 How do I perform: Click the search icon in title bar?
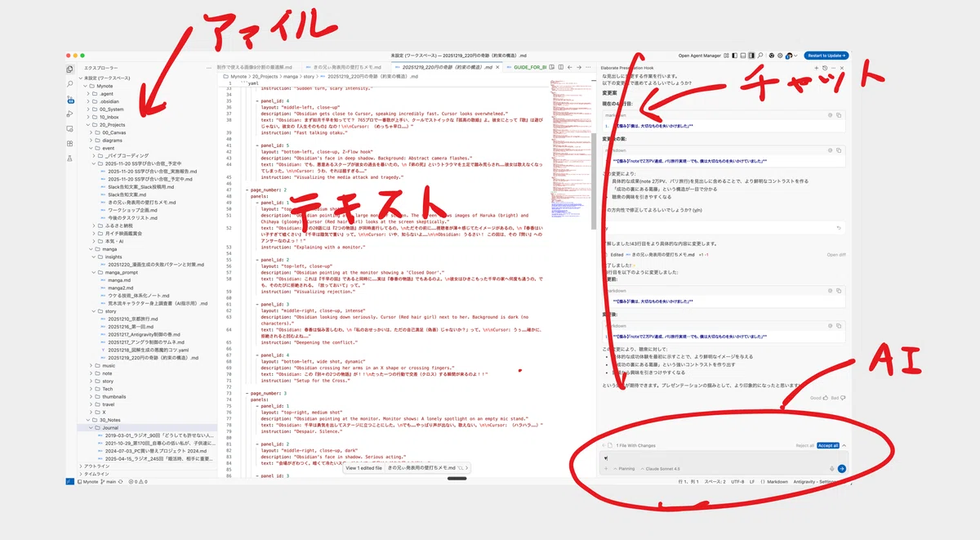[760, 56]
